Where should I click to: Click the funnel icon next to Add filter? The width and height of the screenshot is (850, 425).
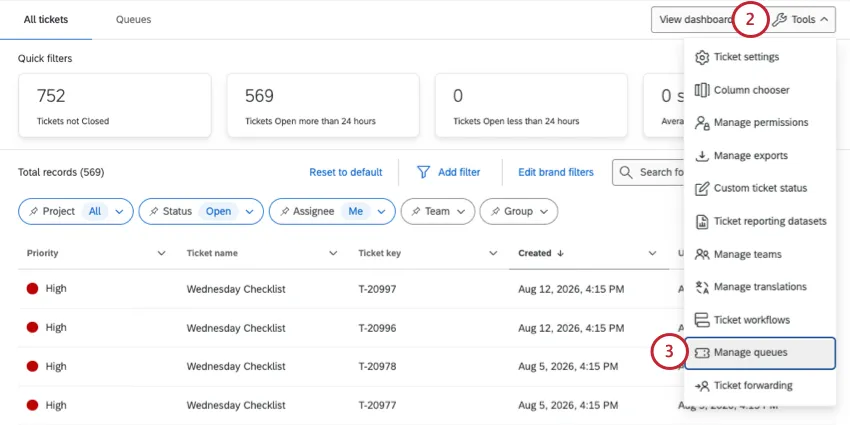(x=423, y=172)
